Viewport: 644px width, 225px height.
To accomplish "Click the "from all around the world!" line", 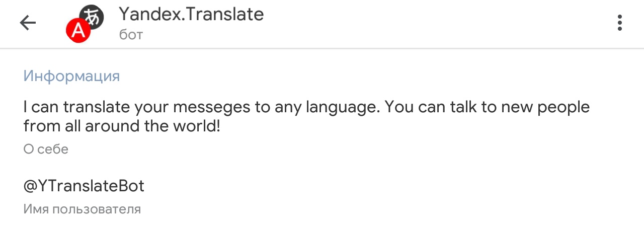I will 122,126.
